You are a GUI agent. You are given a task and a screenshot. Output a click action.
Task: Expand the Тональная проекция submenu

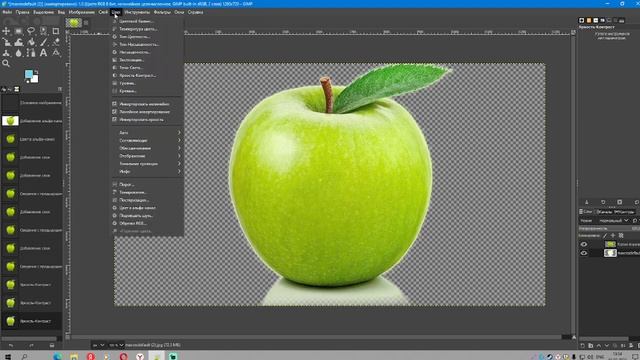(x=147, y=164)
